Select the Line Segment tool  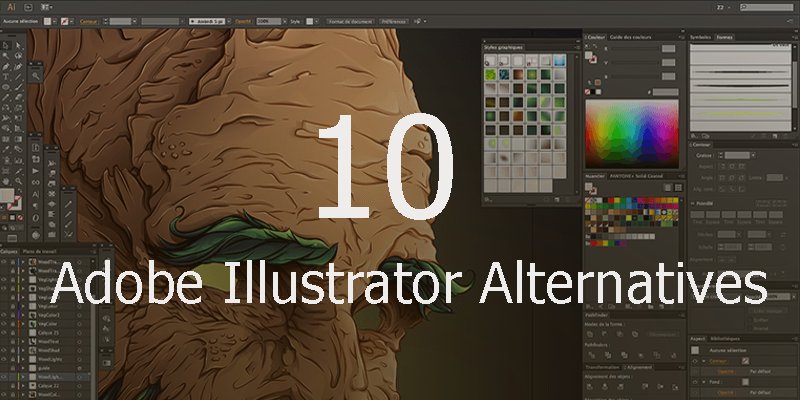pyautogui.click(x=18, y=77)
